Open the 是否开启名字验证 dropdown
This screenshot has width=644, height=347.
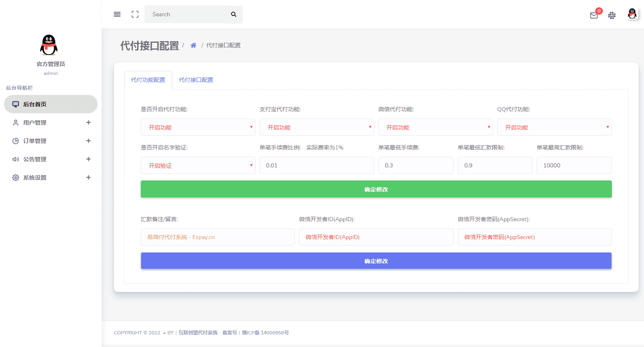[198, 165]
